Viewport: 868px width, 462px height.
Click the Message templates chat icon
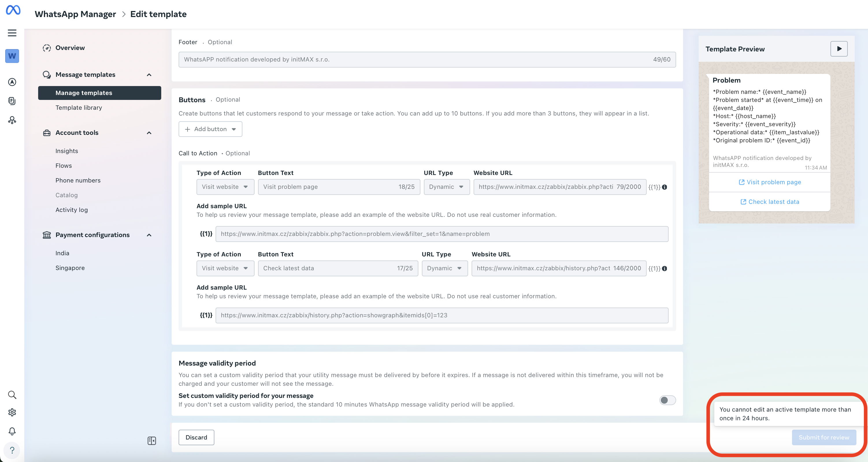[47, 74]
